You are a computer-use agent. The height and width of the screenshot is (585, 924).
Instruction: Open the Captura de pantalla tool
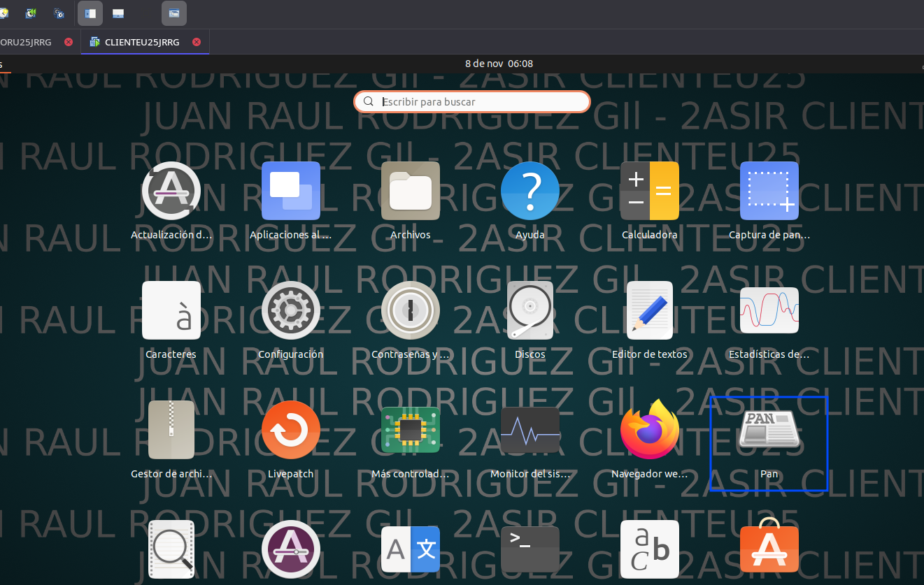(769, 191)
